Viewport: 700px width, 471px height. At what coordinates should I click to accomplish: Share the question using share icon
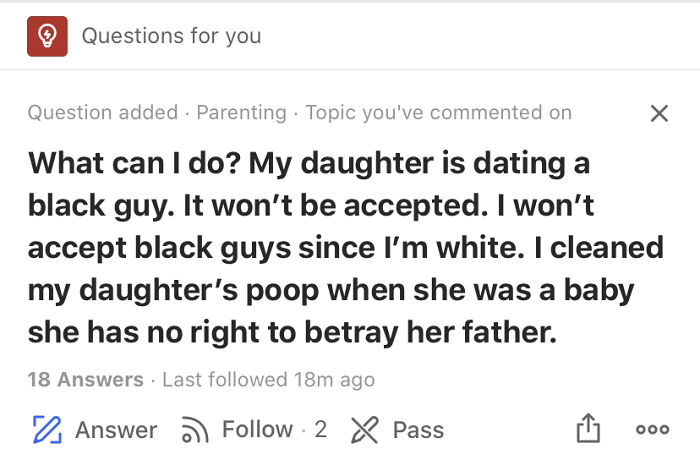point(588,428)
